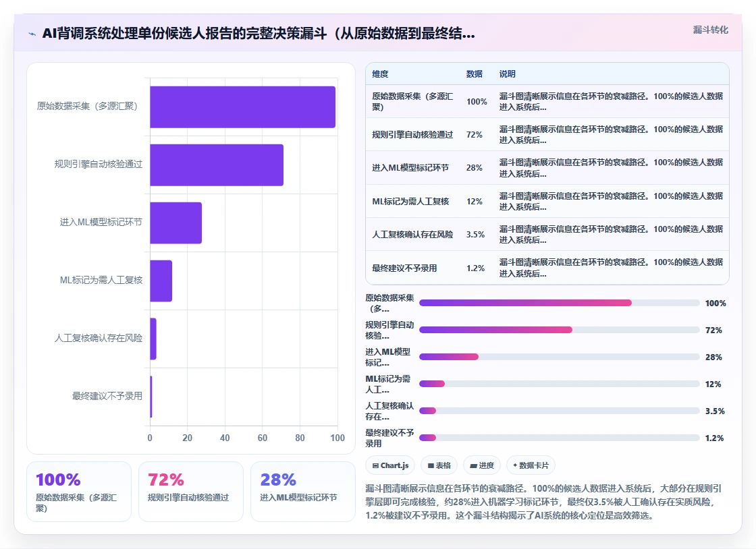Select the 数据卡片 tag chip
The width and height of the screenshot is (756, 549).
click(x=531, y=465)
